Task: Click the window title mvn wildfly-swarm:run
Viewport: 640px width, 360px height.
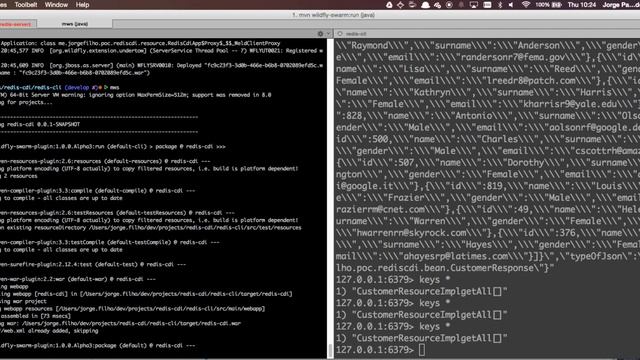Action: point(333,15)
